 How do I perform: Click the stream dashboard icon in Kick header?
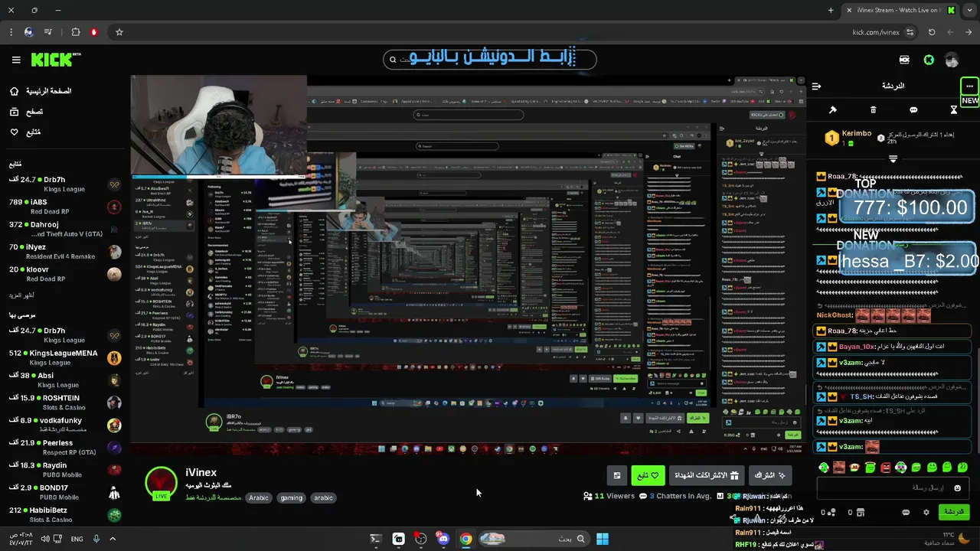904,60
